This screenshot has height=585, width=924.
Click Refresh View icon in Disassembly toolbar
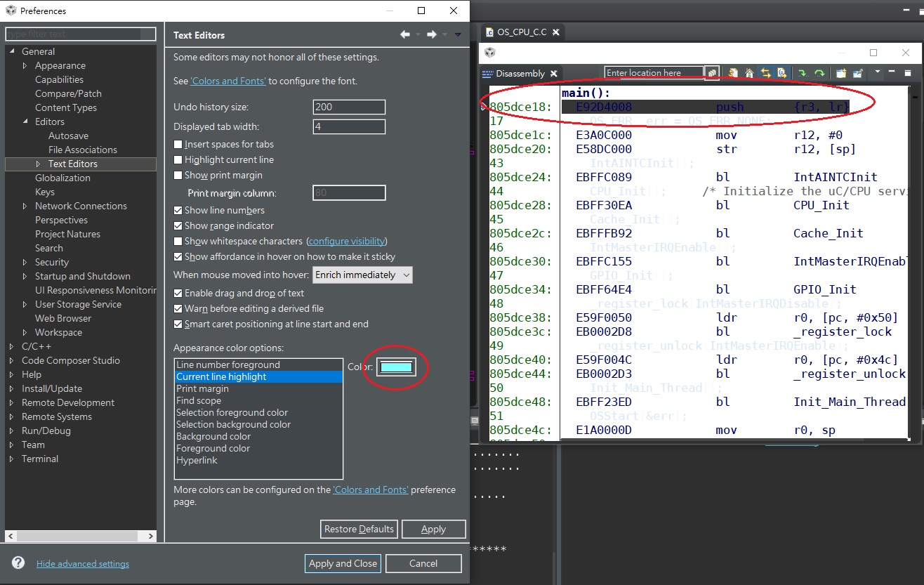point(733,73)
